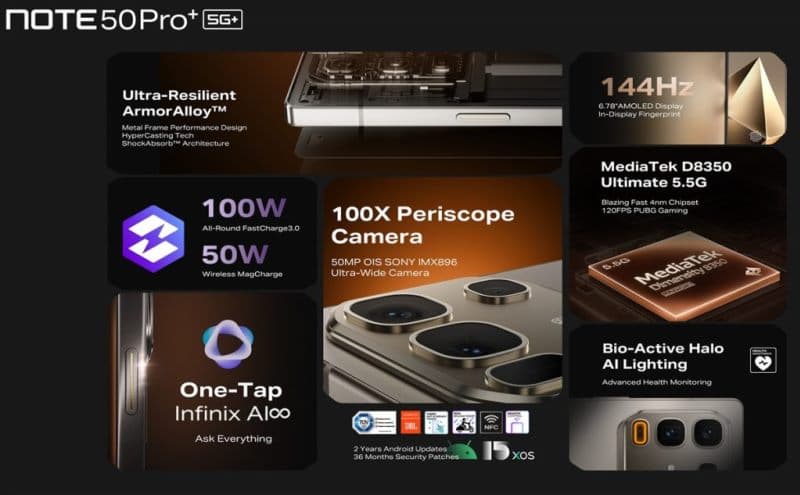800x495 pixels.
Task: Click the One-Tap Infinix AI text
Action: [232, 402]
